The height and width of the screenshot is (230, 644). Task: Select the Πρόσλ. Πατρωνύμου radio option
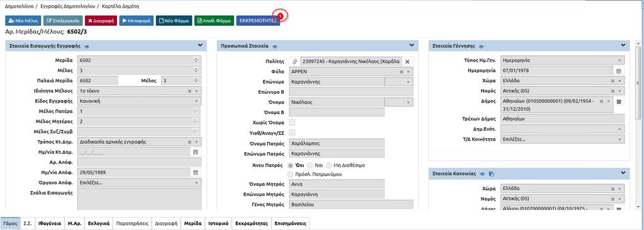[291, 174]
